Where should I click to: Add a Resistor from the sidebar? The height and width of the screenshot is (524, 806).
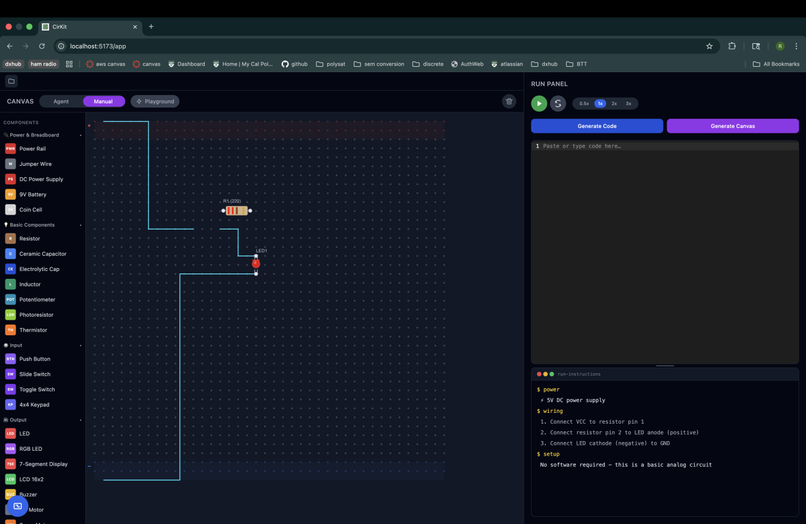pyautogui.click(x=29, y=239)
